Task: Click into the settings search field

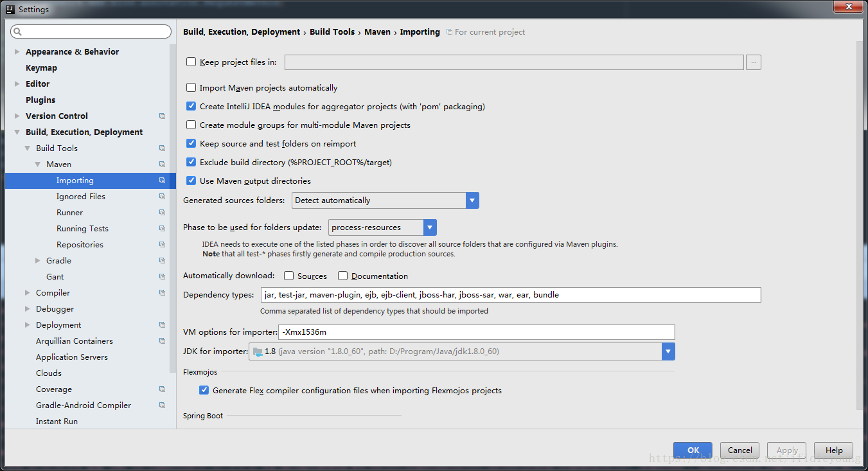Action: 91,31
